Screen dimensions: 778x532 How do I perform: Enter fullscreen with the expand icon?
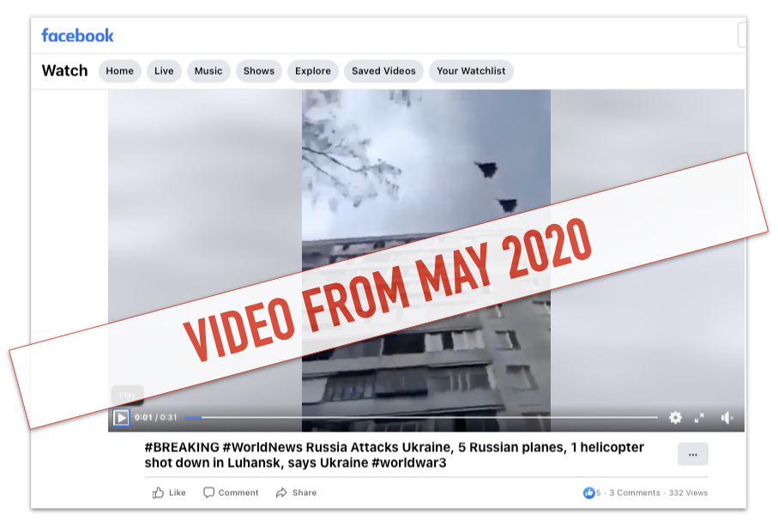(701, 418)
